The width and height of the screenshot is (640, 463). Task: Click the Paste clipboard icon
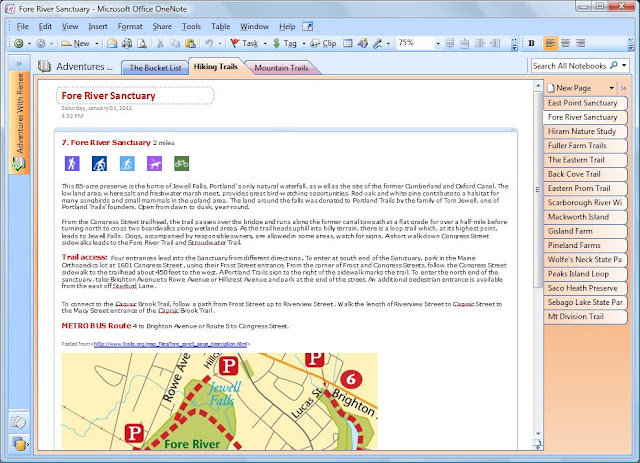pyautogui.click(x=190, y=43)
